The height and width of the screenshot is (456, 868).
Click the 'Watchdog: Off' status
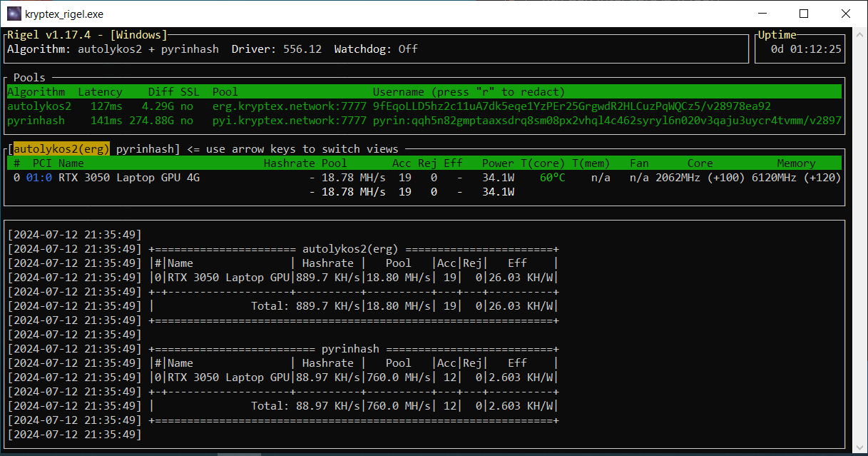376,49
